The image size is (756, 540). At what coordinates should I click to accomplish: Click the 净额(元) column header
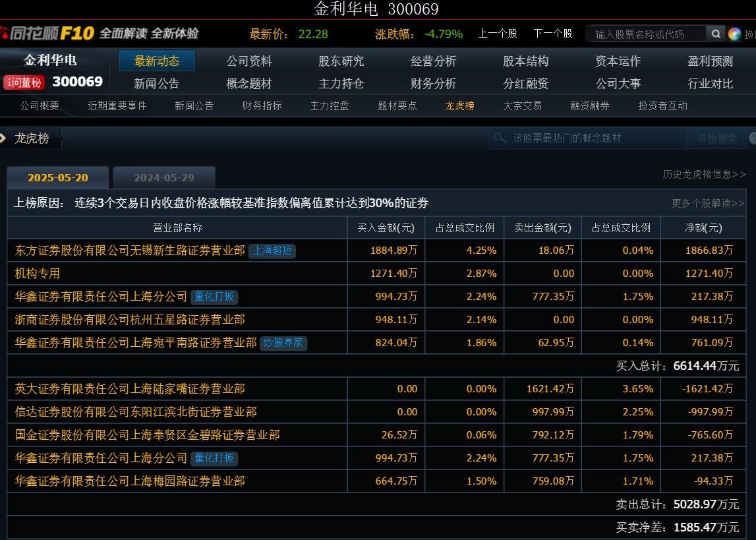point(703,228)
